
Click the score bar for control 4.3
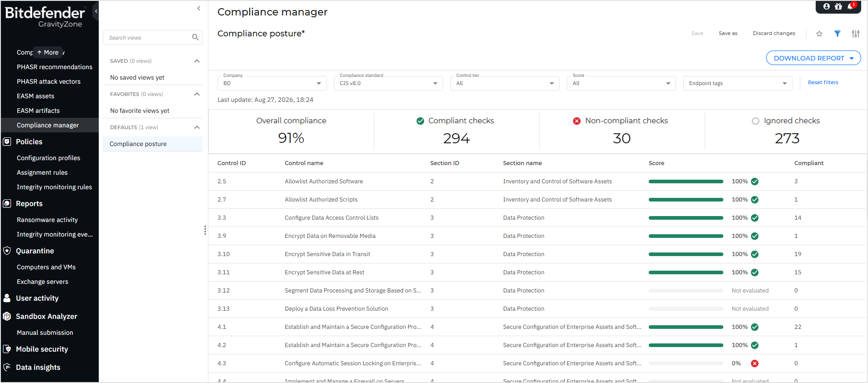click(686, 363)
